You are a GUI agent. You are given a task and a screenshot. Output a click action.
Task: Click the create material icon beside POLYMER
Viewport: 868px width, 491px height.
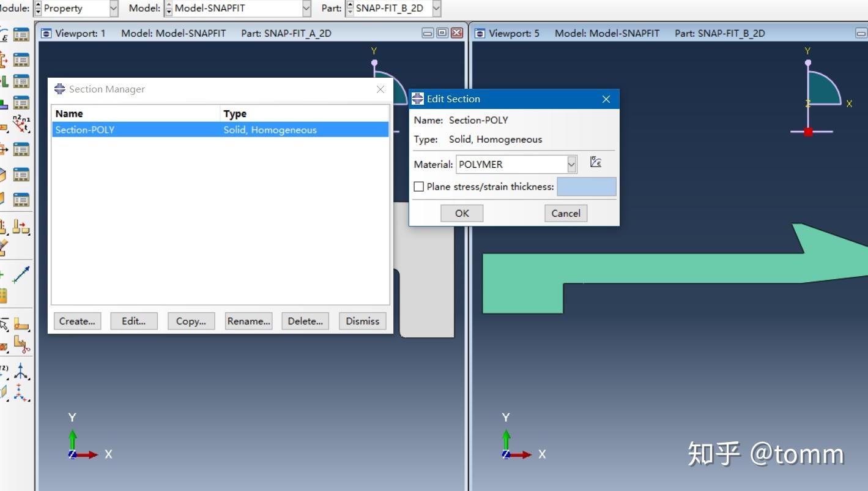point(596,162)
